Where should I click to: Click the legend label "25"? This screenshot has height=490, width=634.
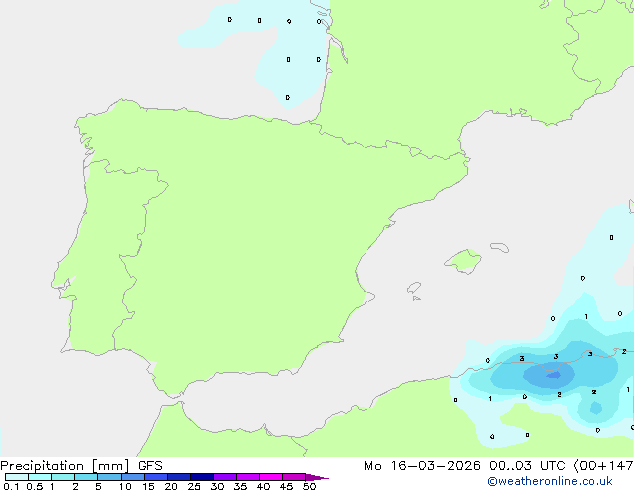(x=194, y=486)
